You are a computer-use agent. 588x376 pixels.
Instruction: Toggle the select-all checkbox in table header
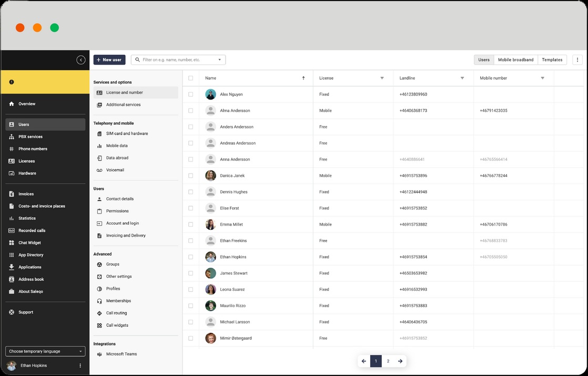(190, 78)
